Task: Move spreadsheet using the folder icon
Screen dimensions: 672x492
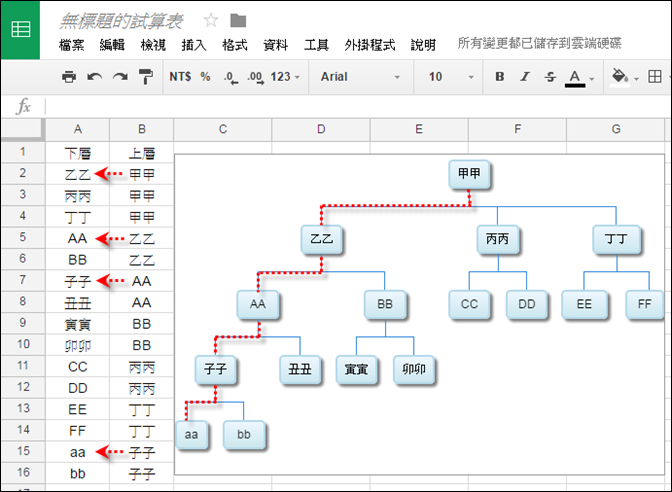Action: [238, 20]
